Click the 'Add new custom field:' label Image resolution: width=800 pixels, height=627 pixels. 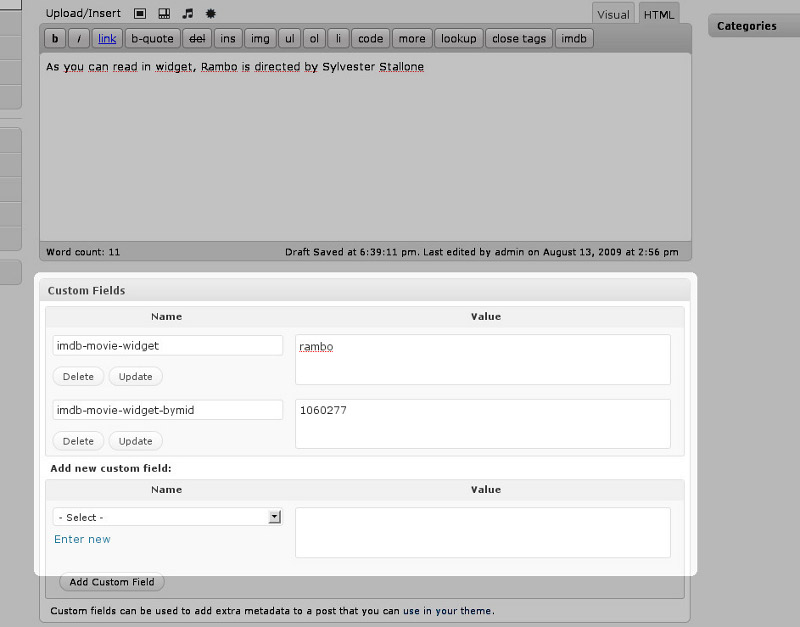pyautogui.click(x=111, y=468)
